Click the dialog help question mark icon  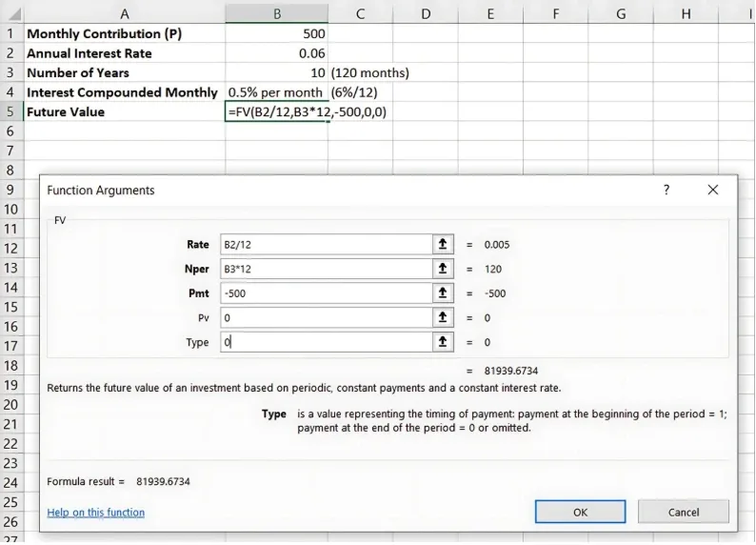pos(666,191)
